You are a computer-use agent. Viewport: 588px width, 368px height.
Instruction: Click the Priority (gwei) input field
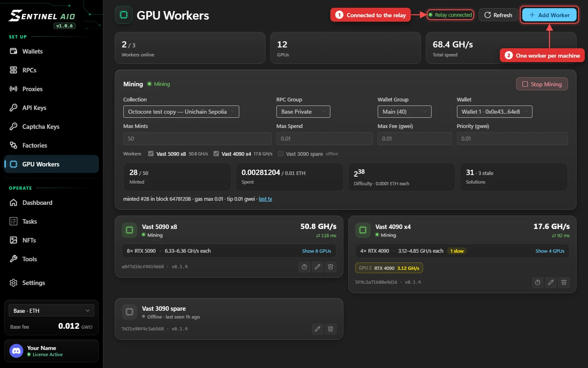(512, 139)
